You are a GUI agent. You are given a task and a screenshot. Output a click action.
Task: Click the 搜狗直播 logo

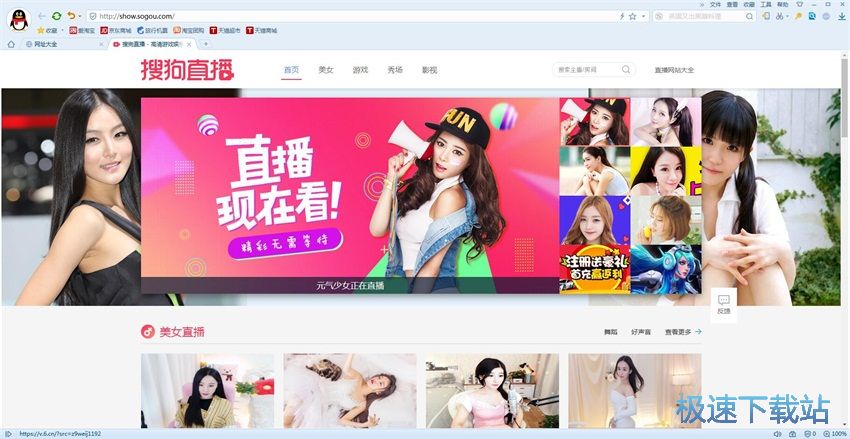click(x=187, y=70)
